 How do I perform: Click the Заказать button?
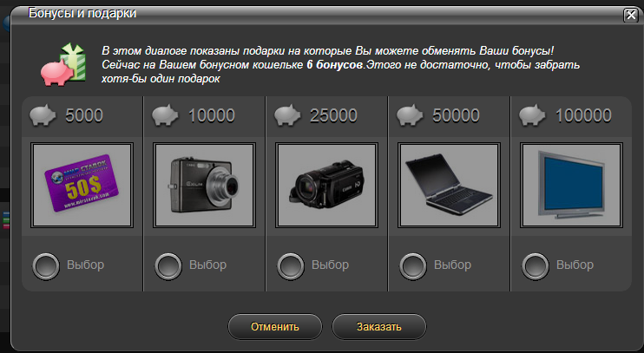click(378, 327)
